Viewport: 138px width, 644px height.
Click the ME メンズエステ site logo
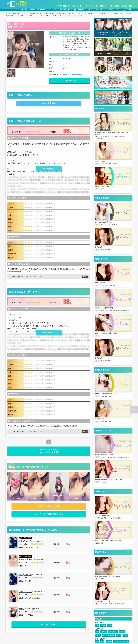[17, 4]
